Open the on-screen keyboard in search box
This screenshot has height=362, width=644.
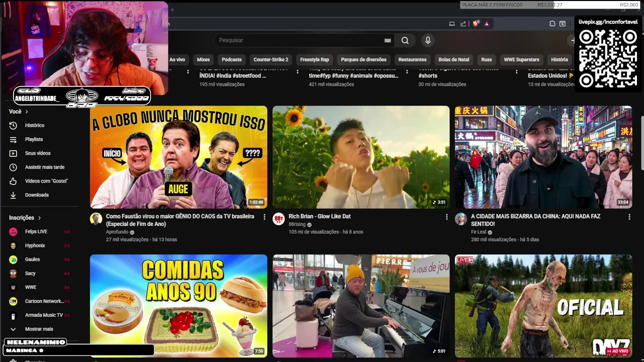387,40
